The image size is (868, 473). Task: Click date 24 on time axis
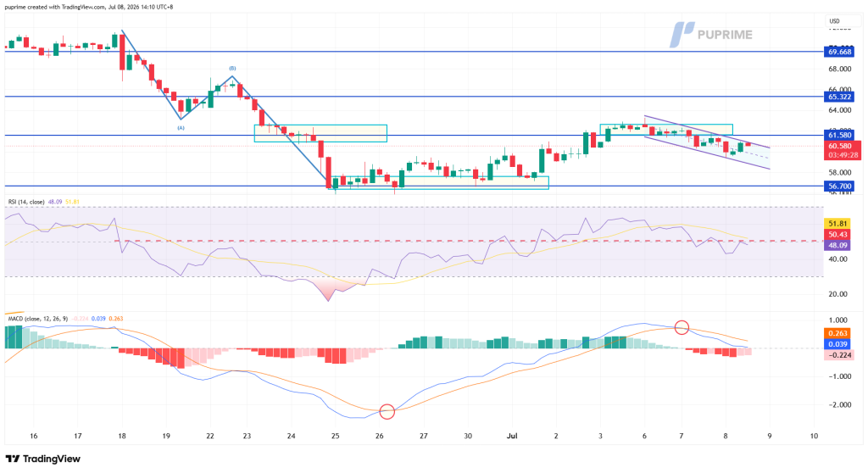coord(292,437)
